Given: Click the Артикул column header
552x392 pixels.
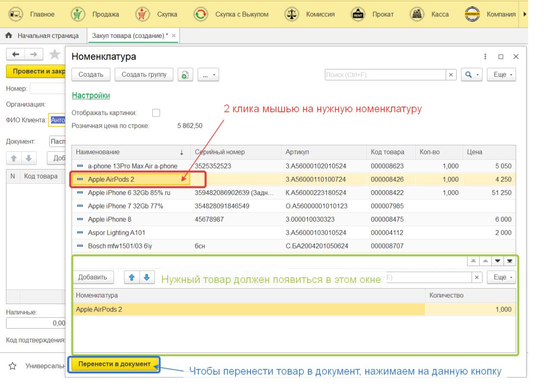Looking at the screenshot, I should coord(324,152).
